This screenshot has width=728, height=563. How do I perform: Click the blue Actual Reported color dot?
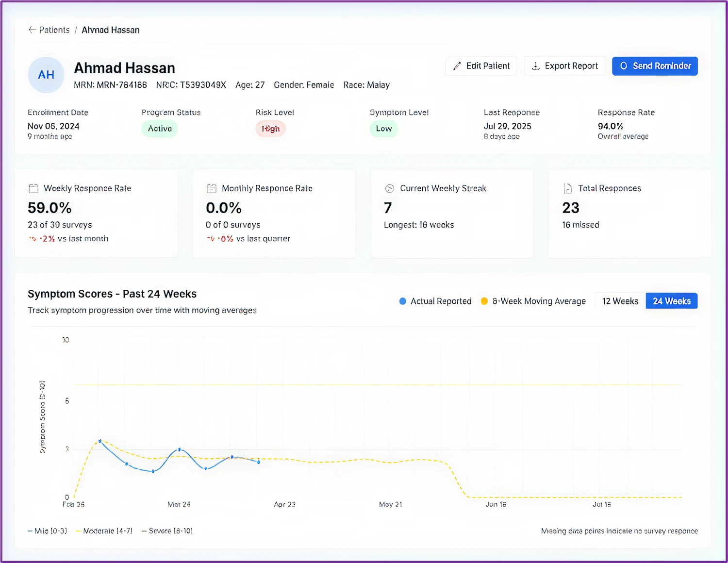tap(402, 301)
